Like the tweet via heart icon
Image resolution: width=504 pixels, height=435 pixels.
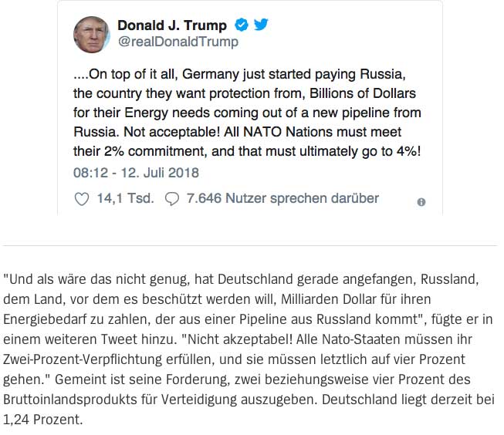point(81,199)
